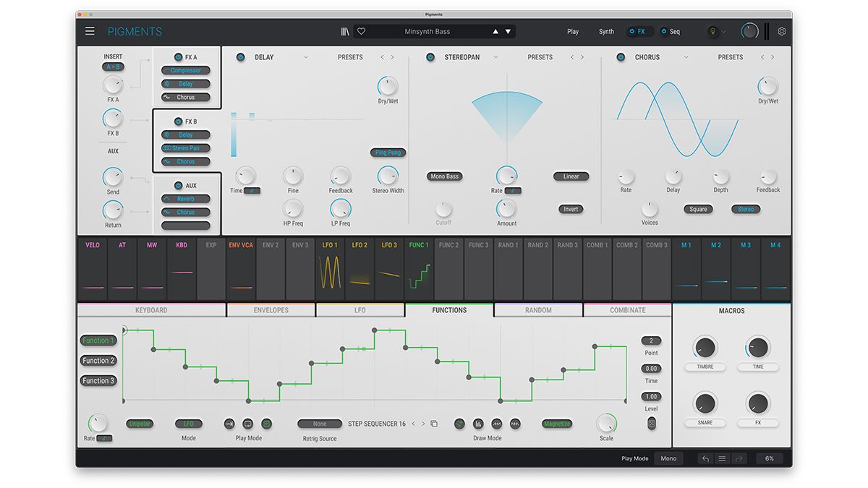This screenshot has width=868, height=488.
Task: Switch to the Random tab
Action: (x=538, y=310)
